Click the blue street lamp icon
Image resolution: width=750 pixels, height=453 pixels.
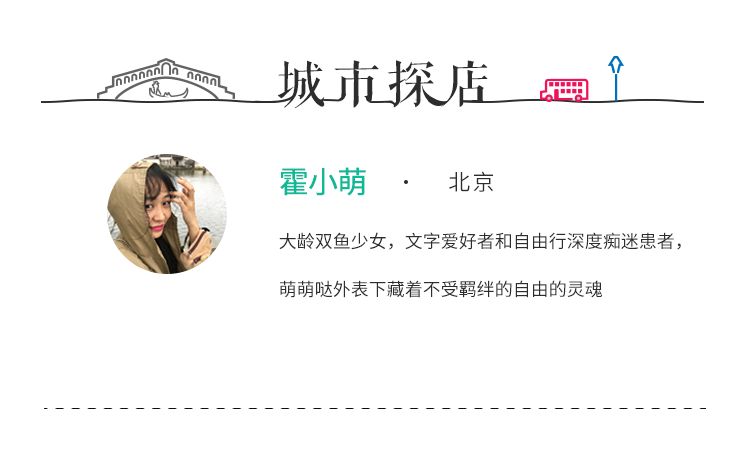coord(616,78)
